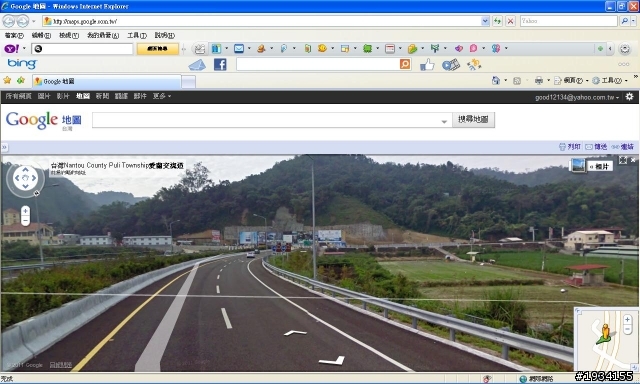640x384 pixels.
Task: Open the 編輯(E) menu
Action: point(41,36)
